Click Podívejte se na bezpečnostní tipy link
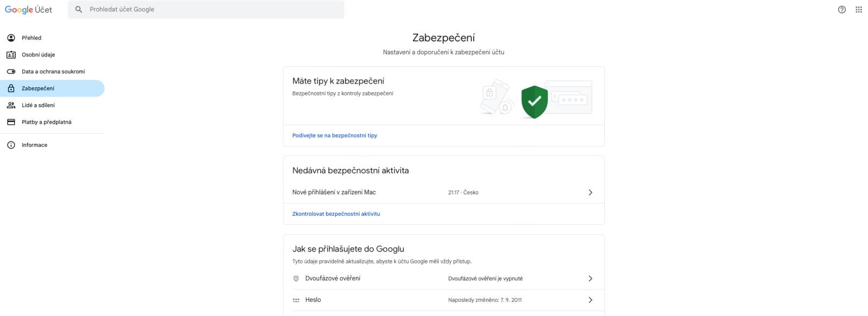 click(x=335, y=136)
